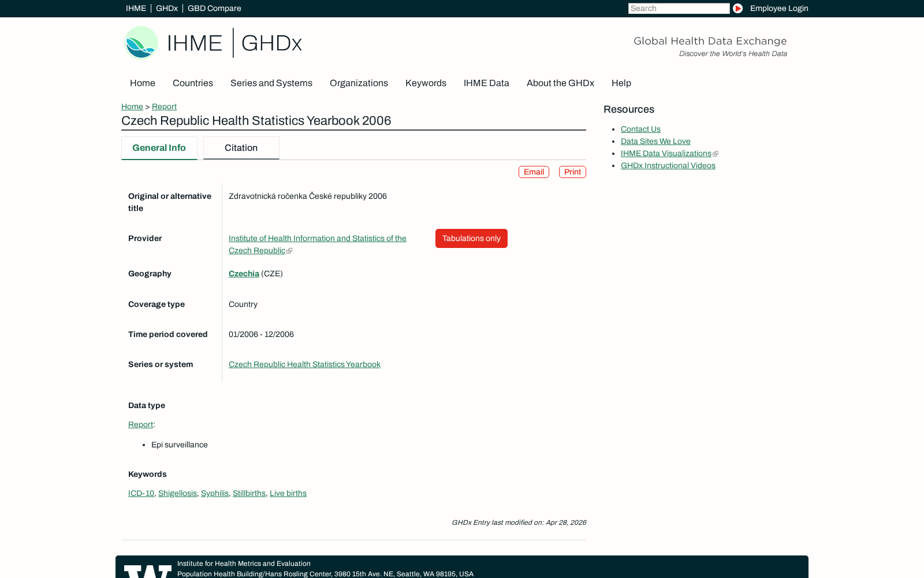Click the Resources heading
Screen dimensions: 924x578
click(x=629, y=110)
